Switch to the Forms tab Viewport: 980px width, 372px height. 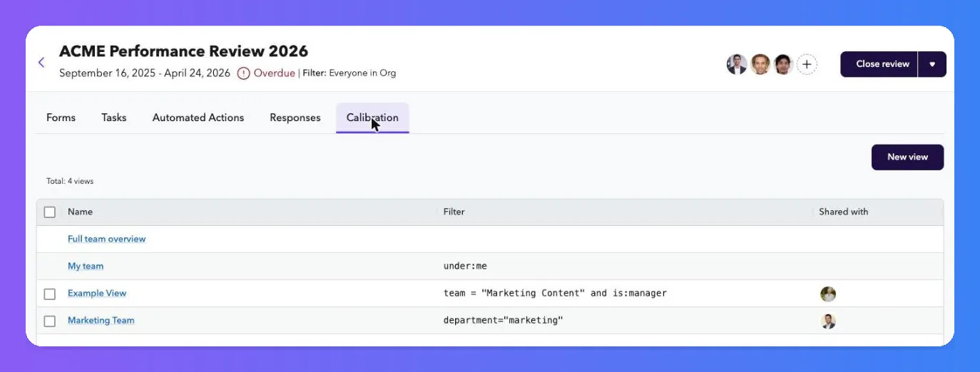61,118
